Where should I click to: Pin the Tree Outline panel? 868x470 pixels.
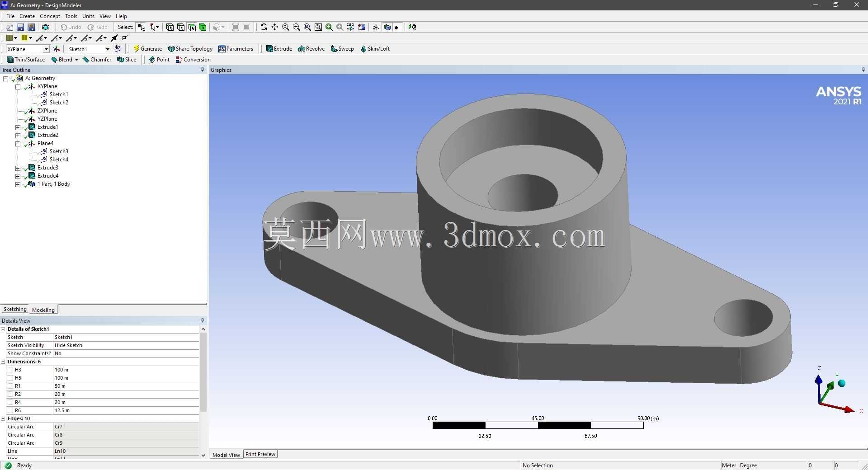(203, 70)
